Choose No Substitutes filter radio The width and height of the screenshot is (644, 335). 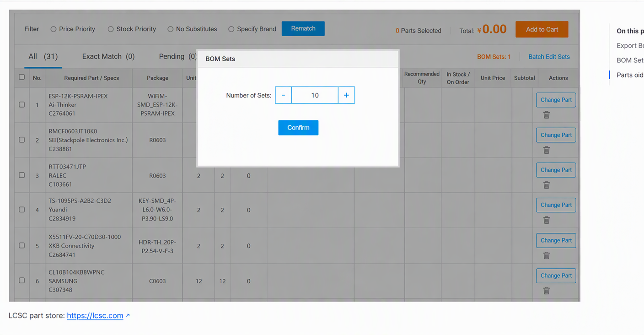170,29
